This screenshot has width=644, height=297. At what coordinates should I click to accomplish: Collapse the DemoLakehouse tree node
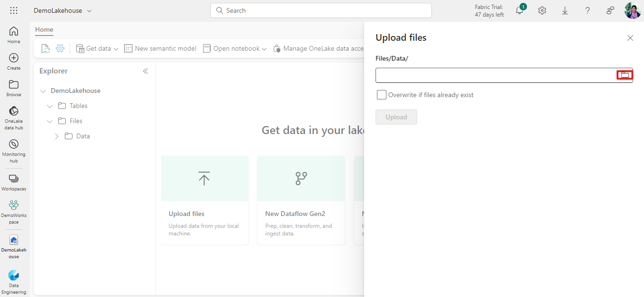[43, 90]
